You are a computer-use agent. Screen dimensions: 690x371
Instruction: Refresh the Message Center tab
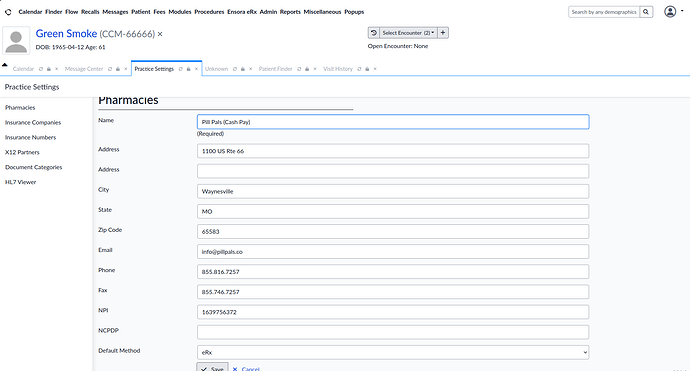(x=110, y=69)
